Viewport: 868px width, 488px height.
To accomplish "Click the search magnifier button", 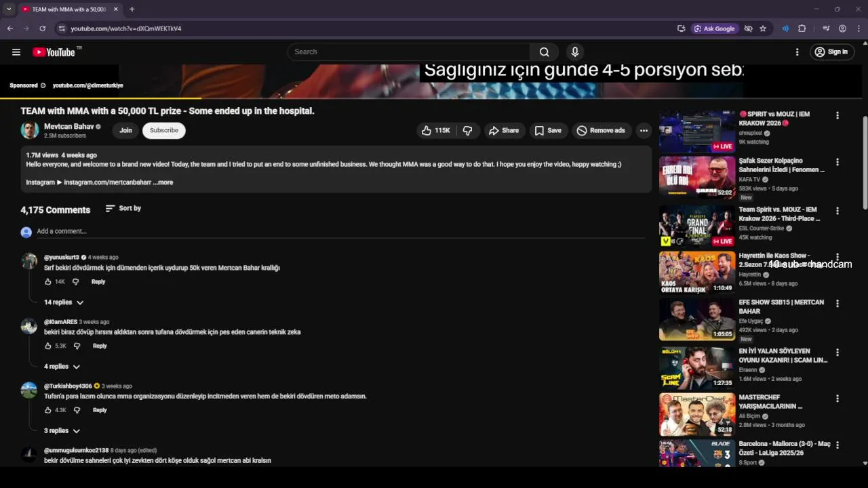I will pyautogui.click(x=544, y=52).
